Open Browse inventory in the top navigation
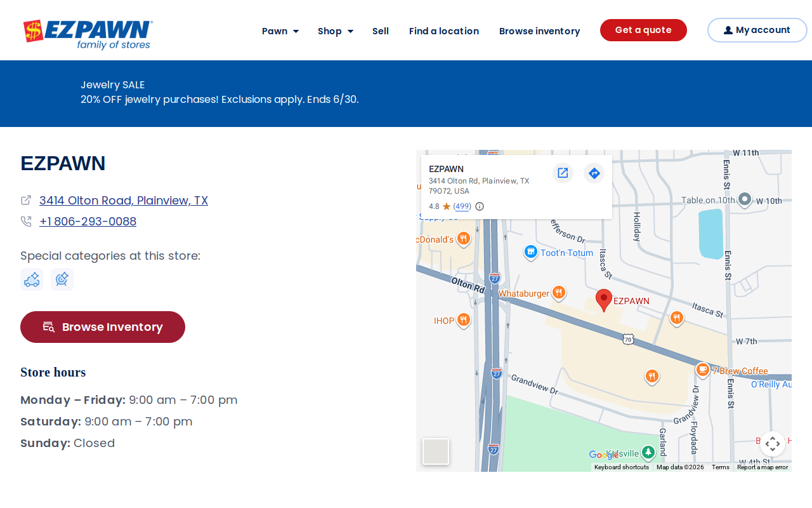 point(540,31)
